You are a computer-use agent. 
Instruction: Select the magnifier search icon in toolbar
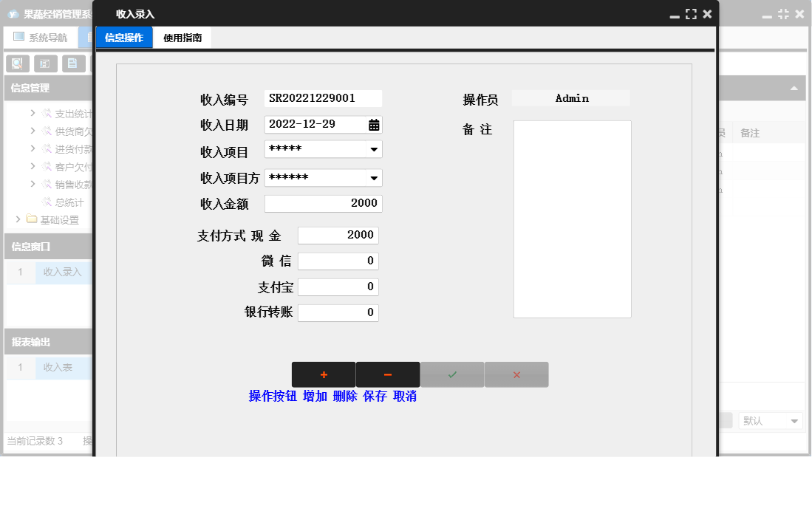coord(16,64)
